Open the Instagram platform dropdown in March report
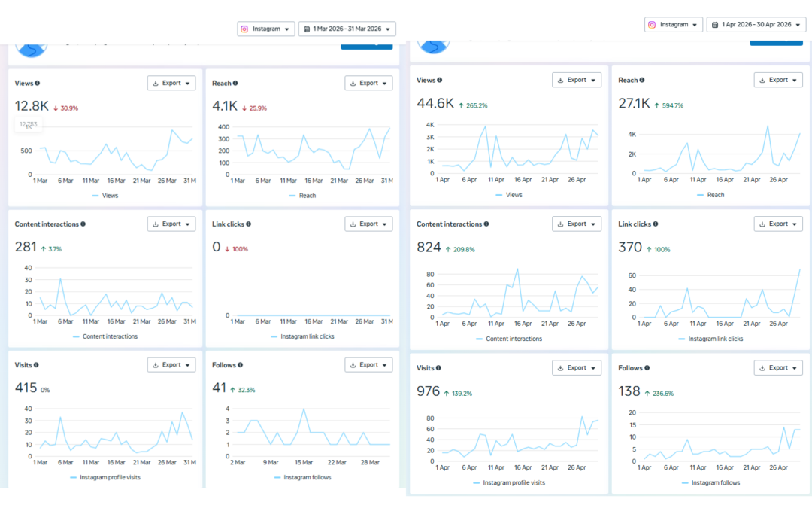The height and width of the screenshot is (508, 812). coord(265,29)
